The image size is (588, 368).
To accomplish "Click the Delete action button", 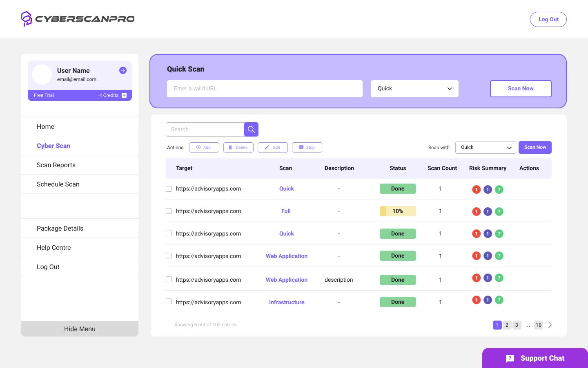I will point(238,147).
